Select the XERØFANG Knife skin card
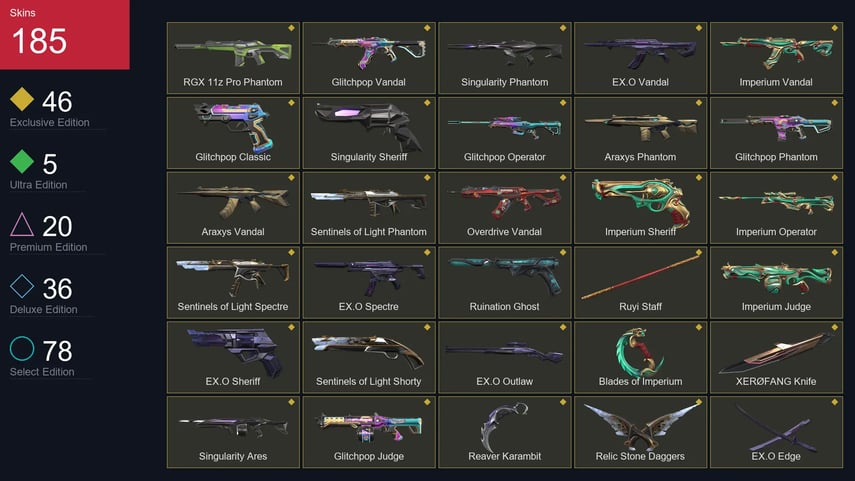 [x=776, y=357]
